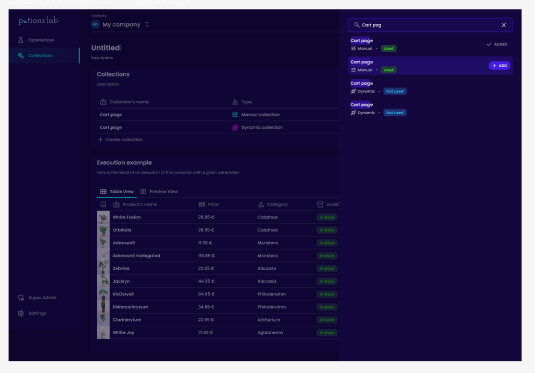The width and height of the screenshot is (535, 373).
Task: Click the Manual collection grid icon
Action: [x=235, y=115]
